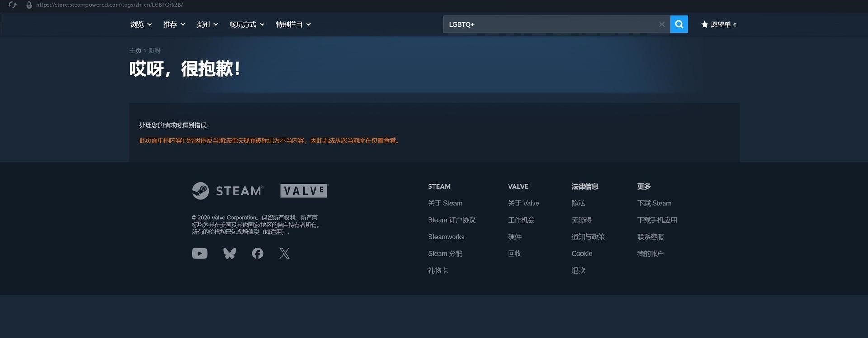Screen dimensions: 868x338
Task: Click the wishlist star icon
Action: 704,24
